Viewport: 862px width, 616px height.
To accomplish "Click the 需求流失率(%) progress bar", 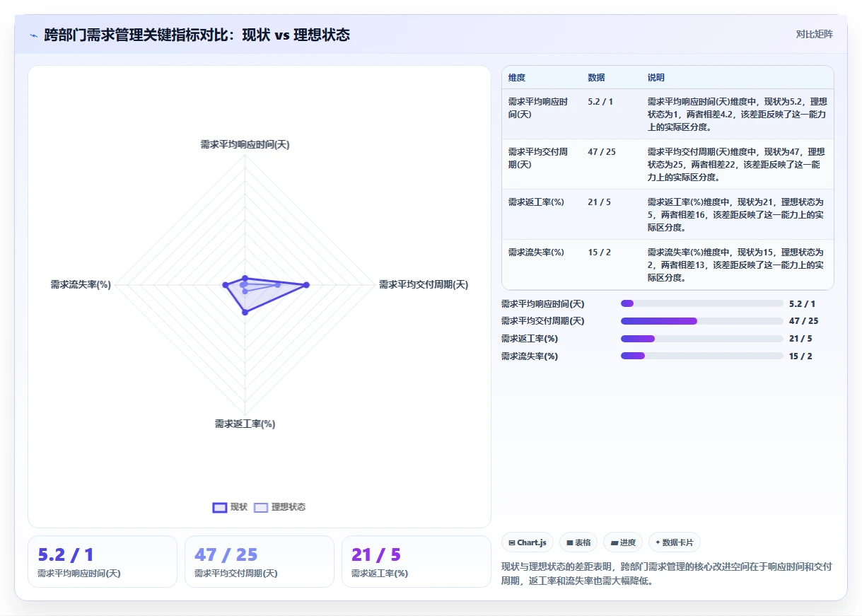I will 702,356.
